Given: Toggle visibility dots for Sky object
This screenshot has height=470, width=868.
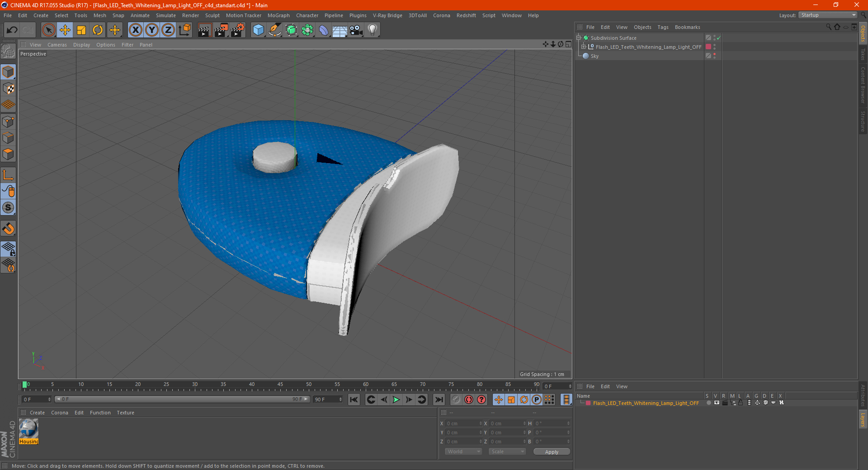Looking at the screenshot, I should (714, 56).
